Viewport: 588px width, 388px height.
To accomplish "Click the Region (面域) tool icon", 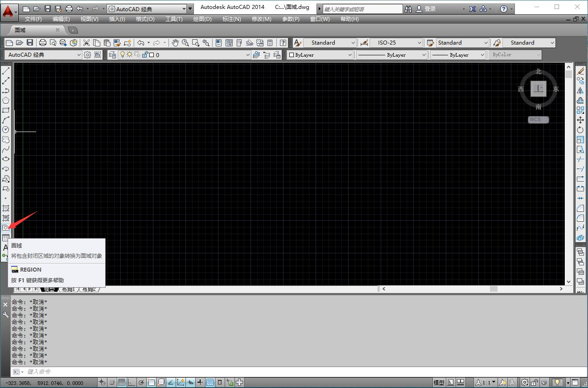I will [6, 228].
